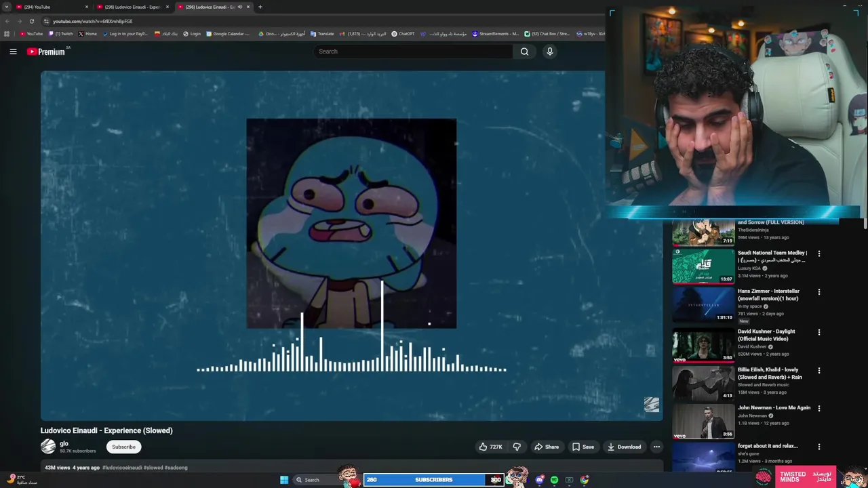Focus the YouTube search box
The height and width of the screenshot is (488, 868).
point(414,52)
